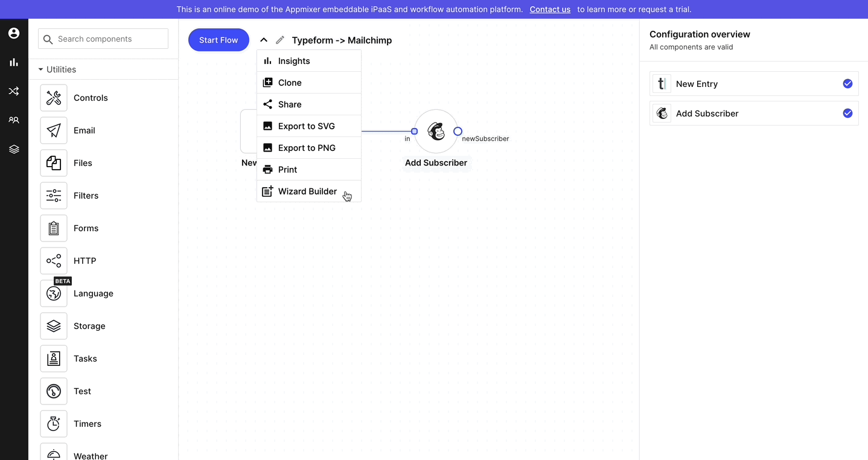The image size is (868, 460).
Task: Click the Search components field
Action: tap(103, 39)
